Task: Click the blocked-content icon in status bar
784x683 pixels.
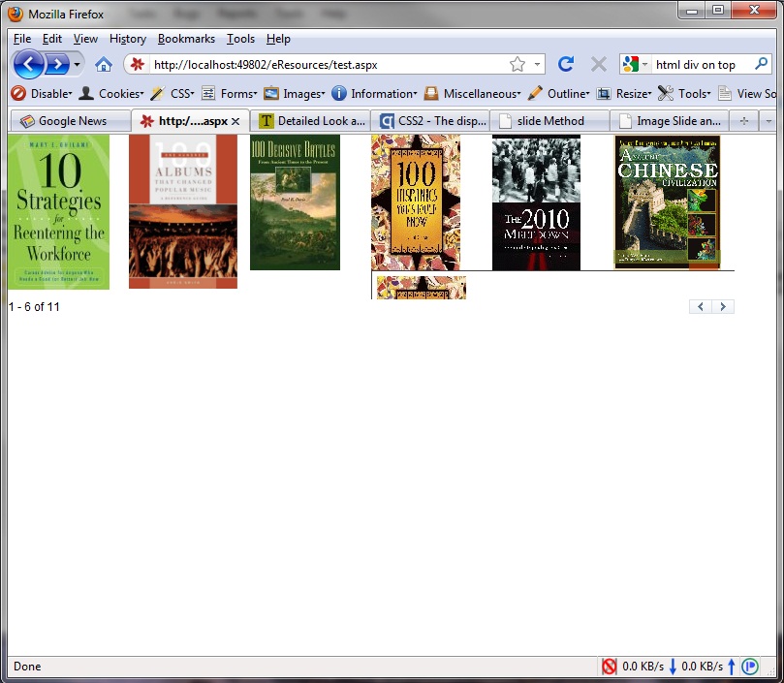Action: coord(610,667)
